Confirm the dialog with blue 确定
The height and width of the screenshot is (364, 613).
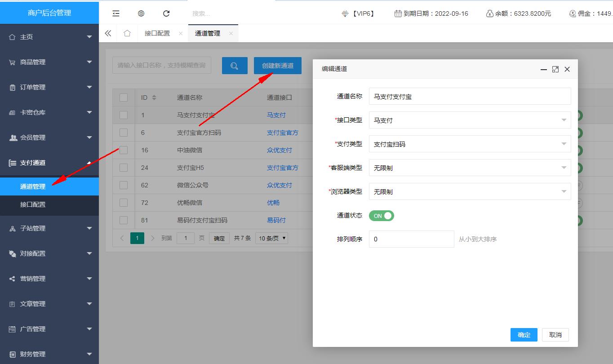coord(524,335)
